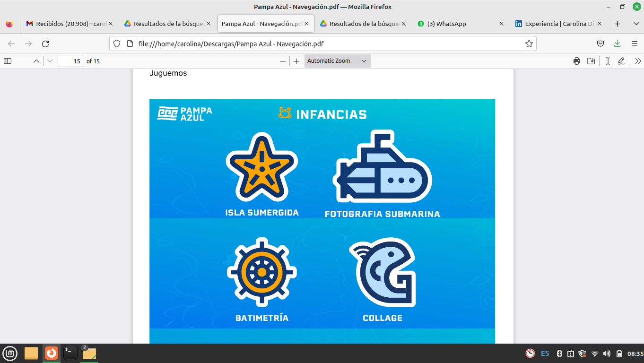Toggle the PDF sidebar

tap(8, 61)
